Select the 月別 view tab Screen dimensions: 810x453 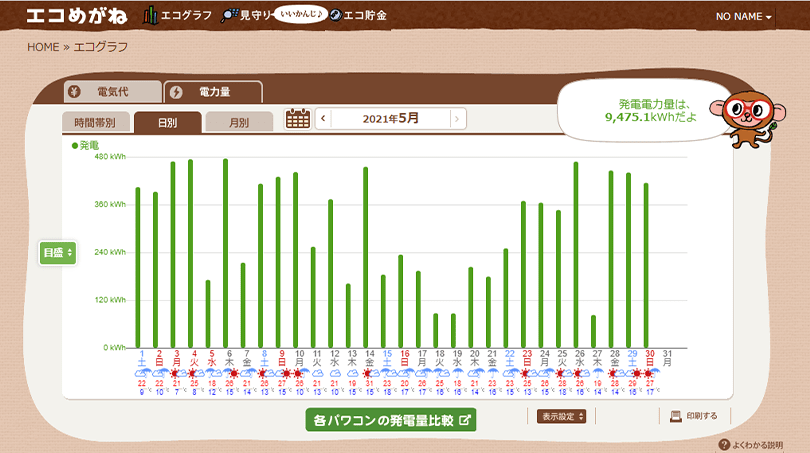pos(239,122)
